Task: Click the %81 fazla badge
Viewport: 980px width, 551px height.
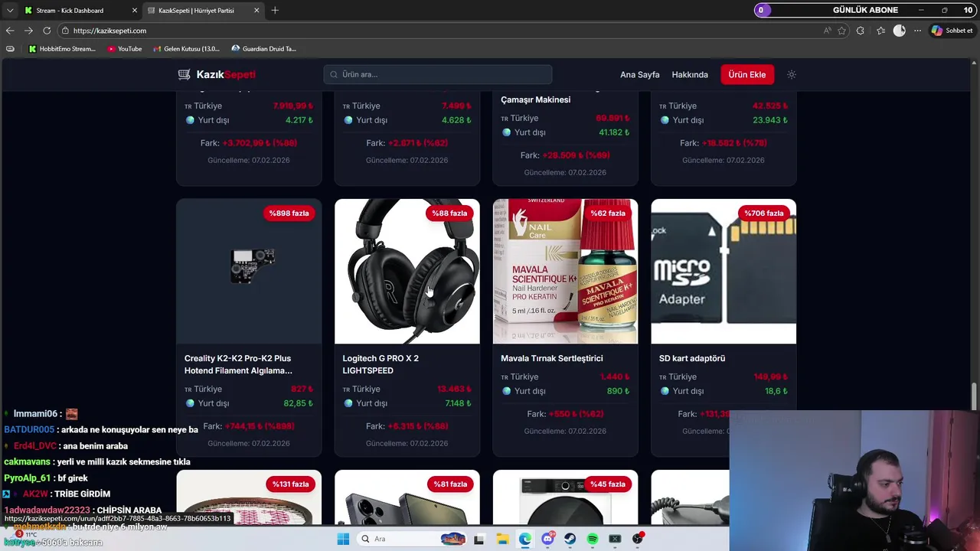Action: click(449, 484)
